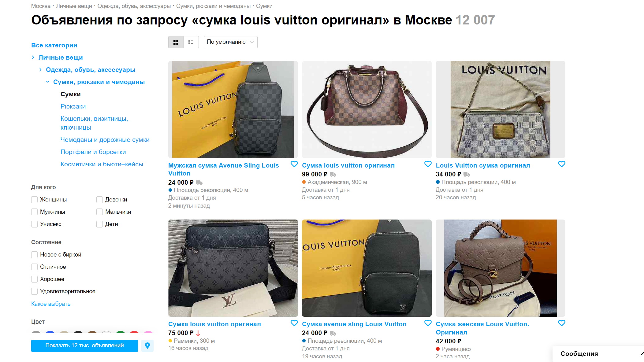Collapse the Сумки, рюкзаки и чемоданы category
The height and width of the screenshot is (362, 644).
(x=47, y=82)
